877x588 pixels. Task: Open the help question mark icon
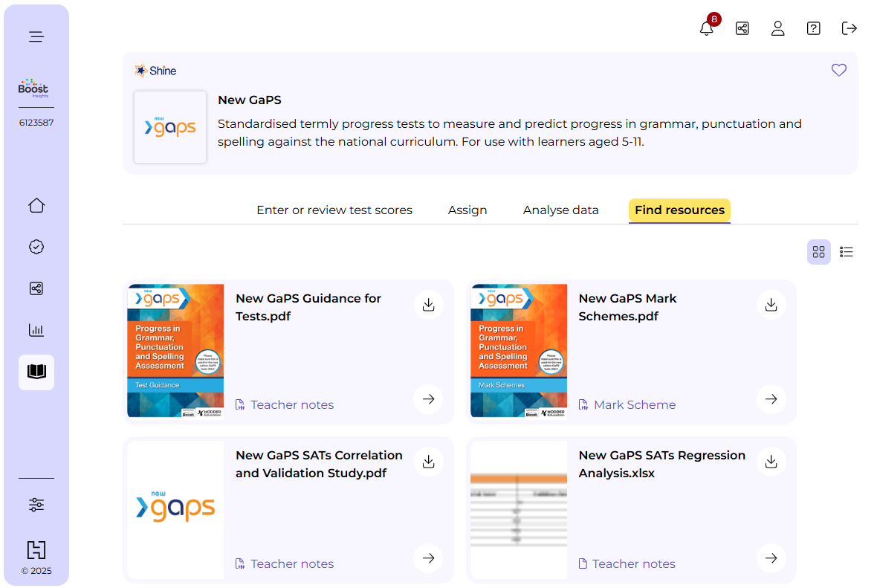point(813,28)
